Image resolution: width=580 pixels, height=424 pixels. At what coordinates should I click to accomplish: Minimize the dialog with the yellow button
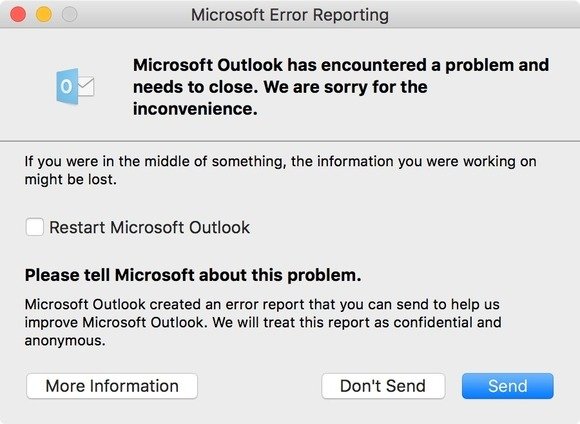[x=44, y=14]
